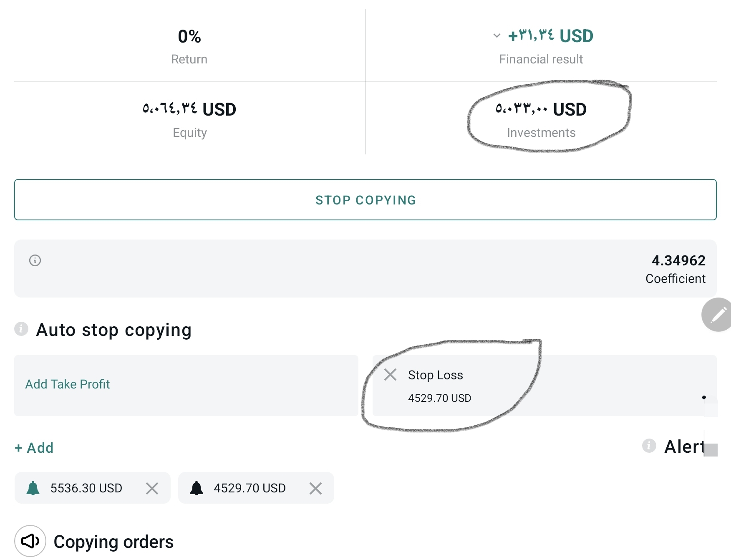Click the Equity amount

(x=189, y=109)
